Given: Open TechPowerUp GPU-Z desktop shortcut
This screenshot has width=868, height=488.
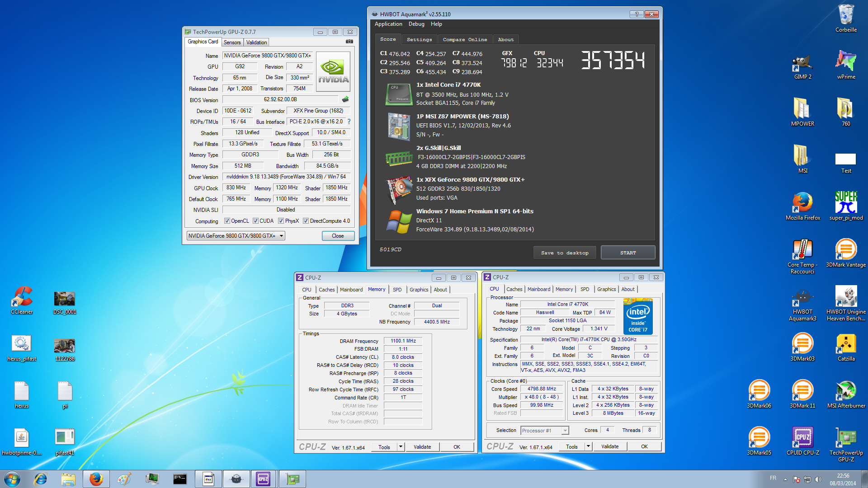Looking at the screenshot, I should tap(846, 444).
